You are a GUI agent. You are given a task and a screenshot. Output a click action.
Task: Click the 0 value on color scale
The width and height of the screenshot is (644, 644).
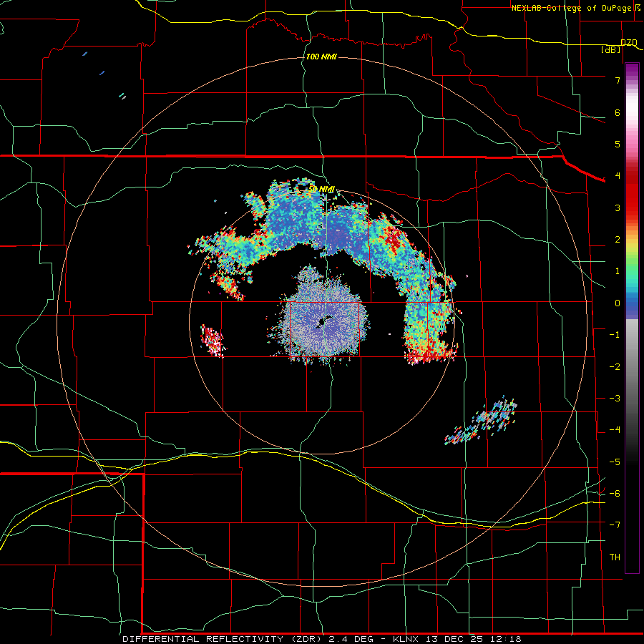tap(618, 303)
